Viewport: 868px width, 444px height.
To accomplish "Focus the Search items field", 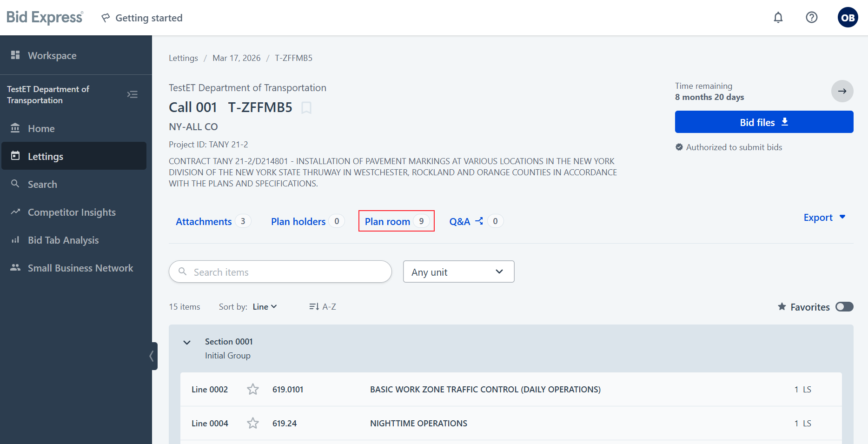I will pos(280,272).
